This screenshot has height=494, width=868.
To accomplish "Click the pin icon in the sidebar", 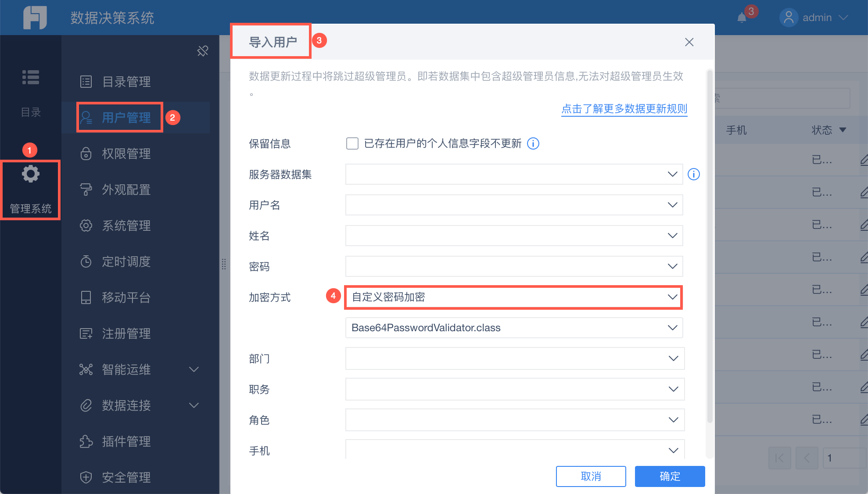I will point(203,51).
